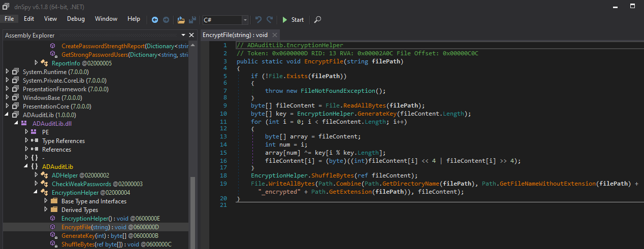Collapse the ADAuditLib.dll module node

pyautogui.click(x=16, y=123)
